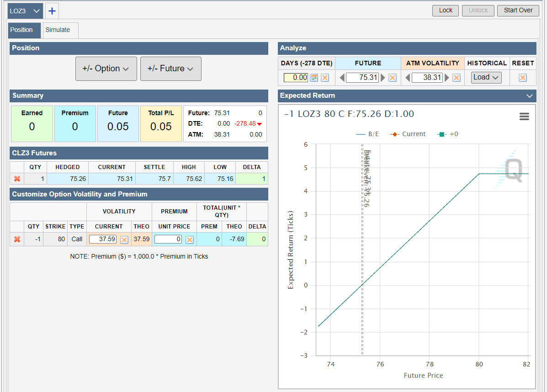This screenshot has width=547, height=392.
Task: Toggle the B/E series in chart legend
Action: [x=367, y=134]
